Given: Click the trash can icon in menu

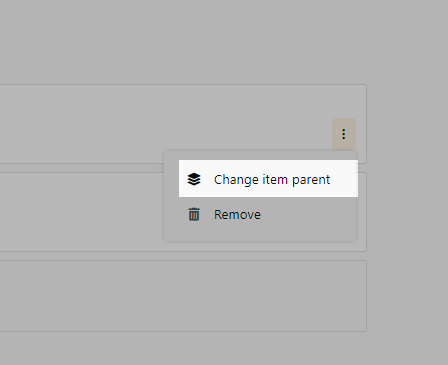Looking at the screenshot, I should pos(194,214).
